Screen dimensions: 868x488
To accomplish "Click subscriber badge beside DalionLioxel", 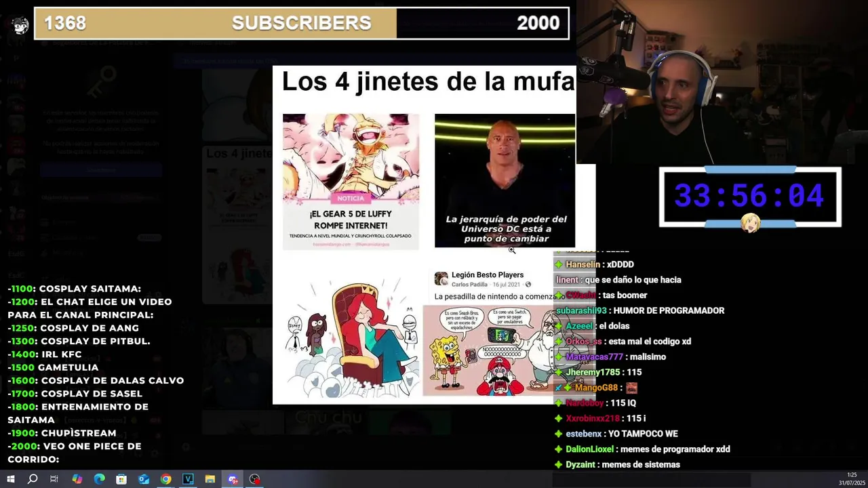I will point(559,449).
